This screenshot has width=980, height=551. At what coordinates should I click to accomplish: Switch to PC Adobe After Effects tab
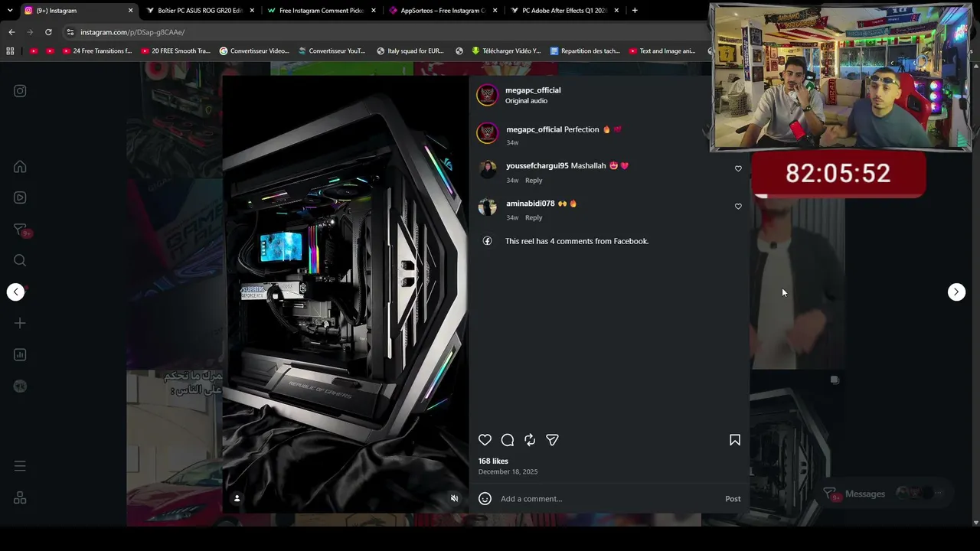[x=564, y=11]
